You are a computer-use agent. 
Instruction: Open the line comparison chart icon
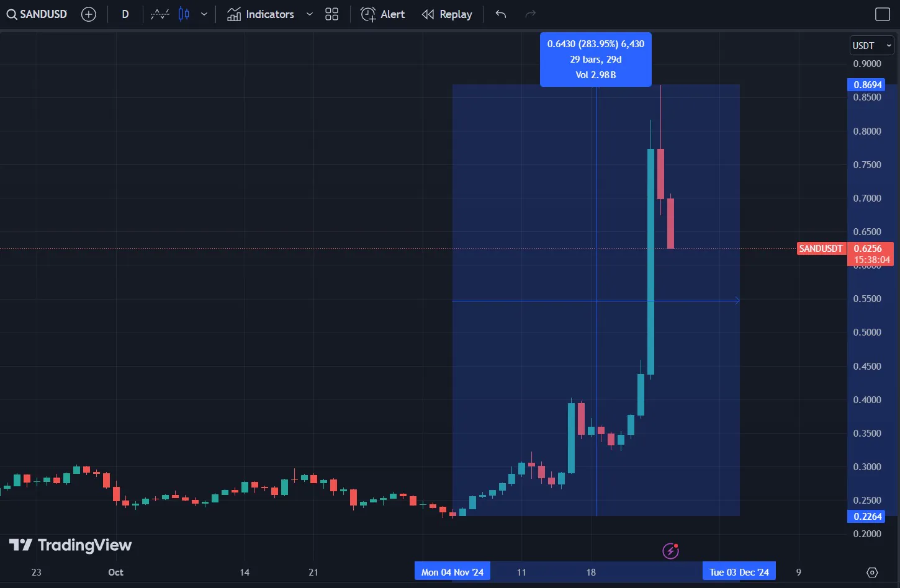(160, 14)
